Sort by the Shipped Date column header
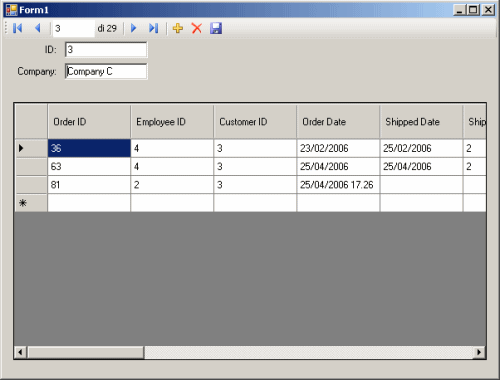The width and height of the screenshot is (500, 380). point(421,122)
